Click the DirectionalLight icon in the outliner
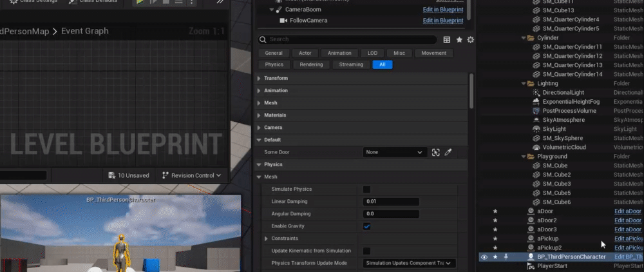Screen dimensions: 644x272 (536, 93)
